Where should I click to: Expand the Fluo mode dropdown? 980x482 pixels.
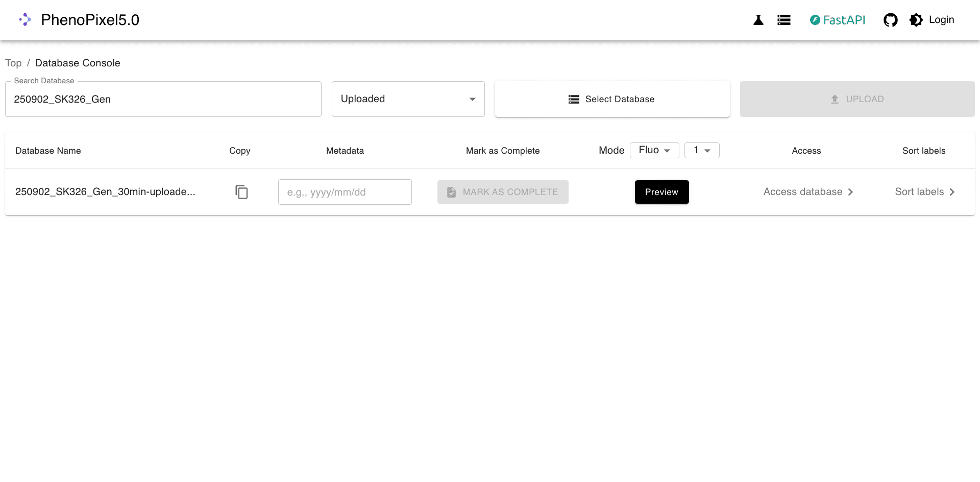point(654,150)
